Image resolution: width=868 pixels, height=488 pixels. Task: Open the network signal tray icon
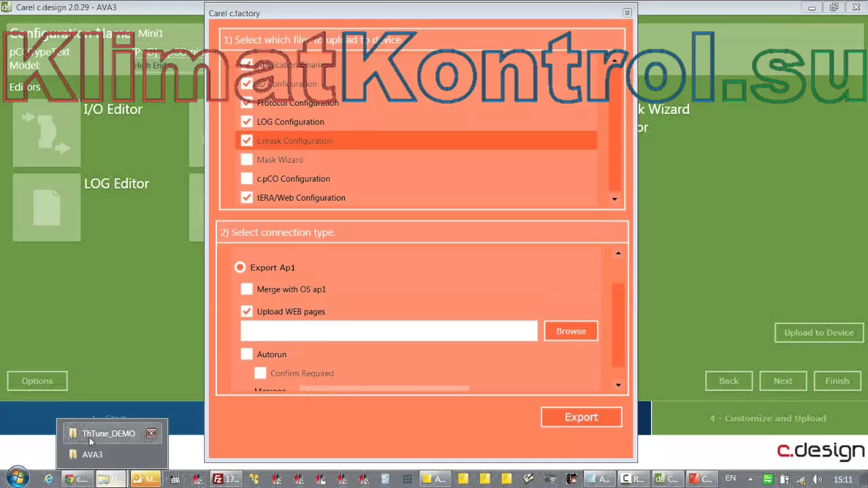point(801,479)
